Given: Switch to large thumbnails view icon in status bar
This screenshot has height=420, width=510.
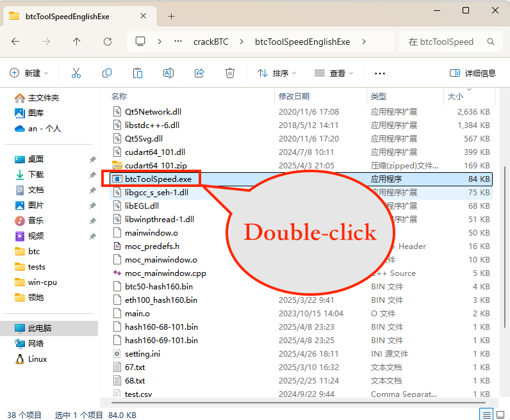Looking at the screenshot, I should pos(500,415).
